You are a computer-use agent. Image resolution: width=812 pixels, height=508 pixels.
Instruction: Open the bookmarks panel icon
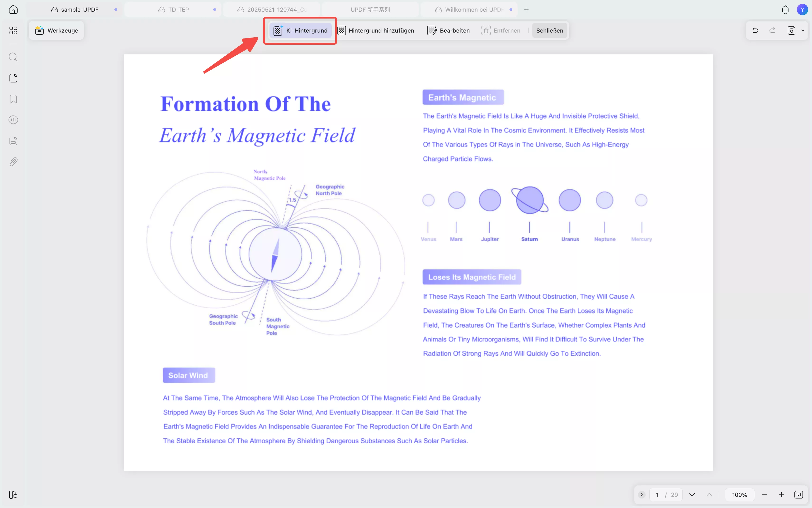(x=13, y=99)
